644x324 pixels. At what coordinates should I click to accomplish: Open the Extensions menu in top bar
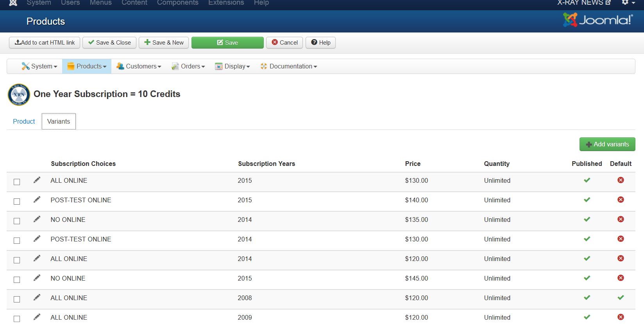(x=226, y=3)
